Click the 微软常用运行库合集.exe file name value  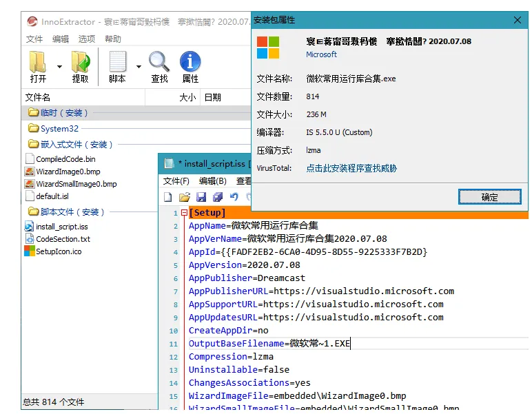(351, 79)
